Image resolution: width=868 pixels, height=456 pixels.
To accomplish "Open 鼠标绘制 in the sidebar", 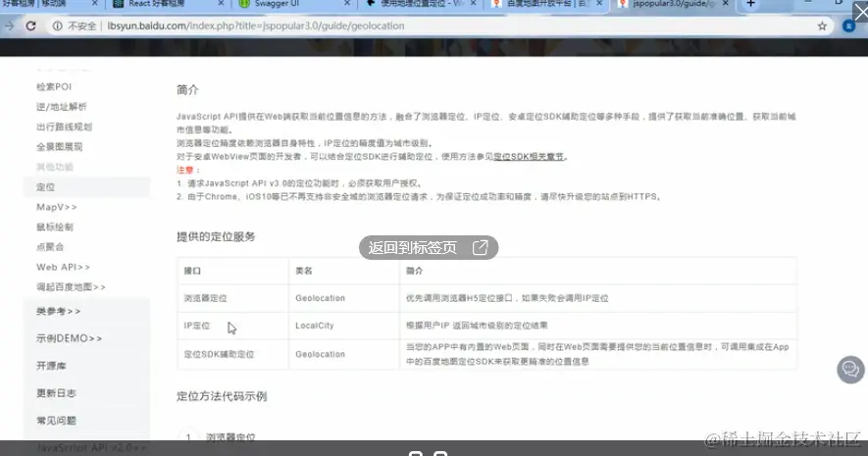I will [x=54, y=227].
